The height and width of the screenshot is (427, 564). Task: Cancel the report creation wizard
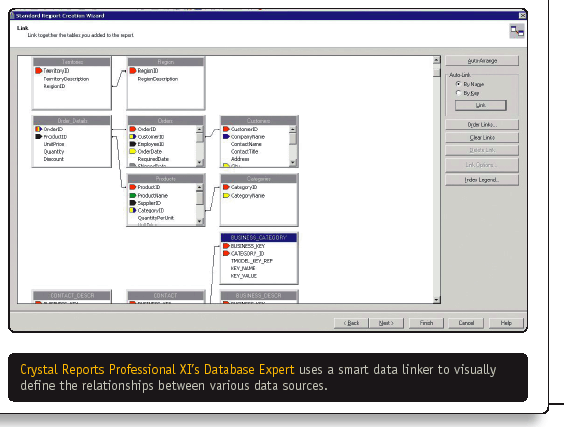coord(466,323)
